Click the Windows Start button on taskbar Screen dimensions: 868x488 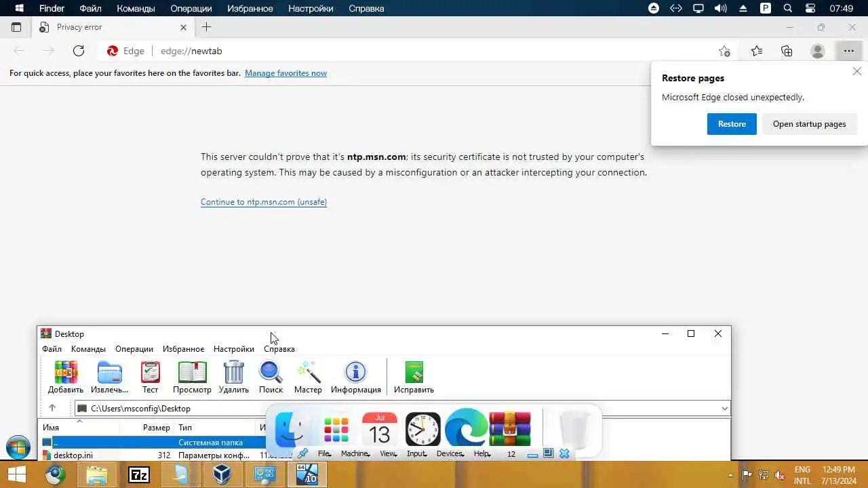click(x=16, y=474)
